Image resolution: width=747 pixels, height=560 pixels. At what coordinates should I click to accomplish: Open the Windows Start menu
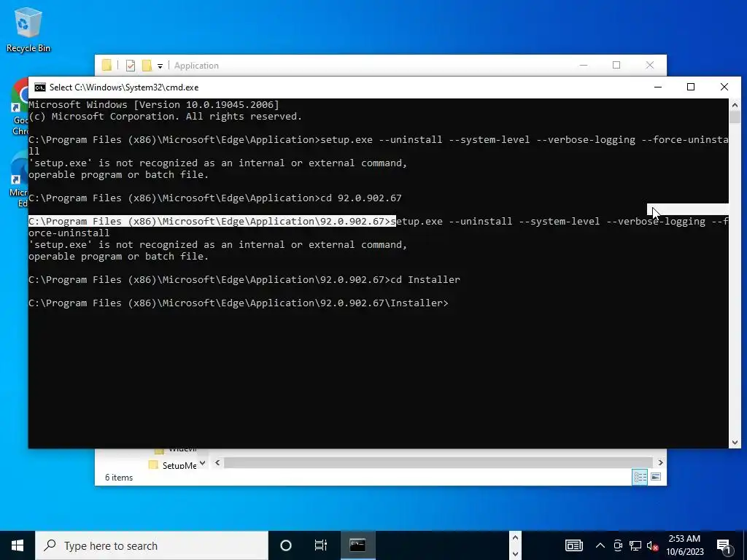point(18,545)
